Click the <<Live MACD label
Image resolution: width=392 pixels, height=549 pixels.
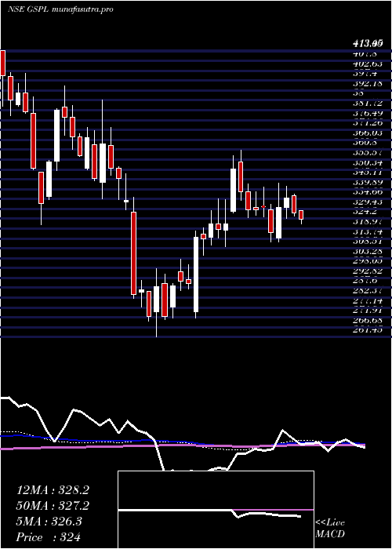[330, 529]
